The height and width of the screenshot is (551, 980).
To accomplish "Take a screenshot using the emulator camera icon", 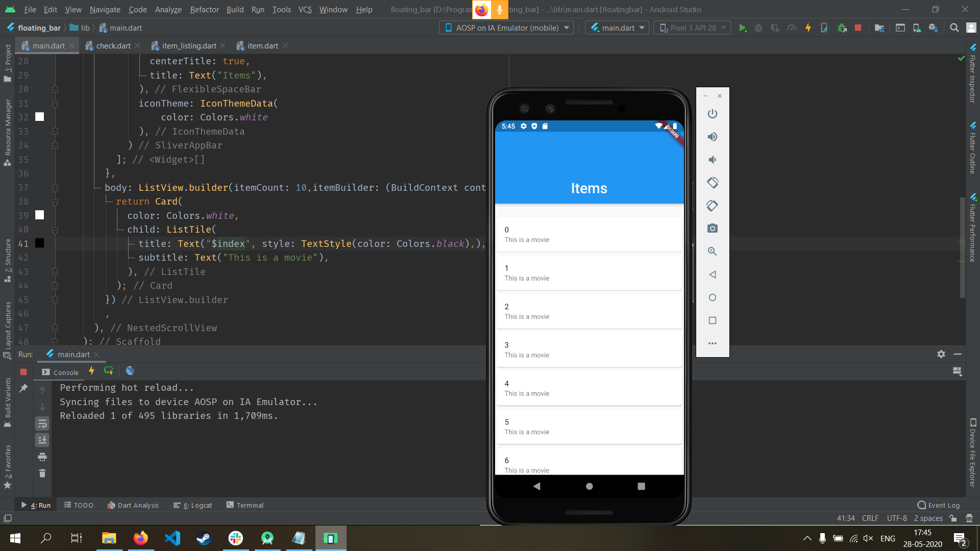I will [x=713, y=228].
